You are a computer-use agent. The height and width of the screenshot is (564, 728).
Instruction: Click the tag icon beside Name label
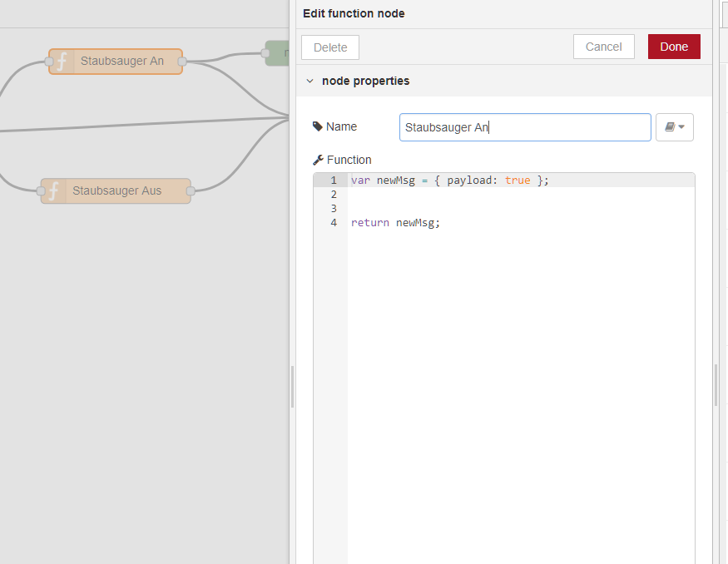pyautogui.click(x=318, y=126)
